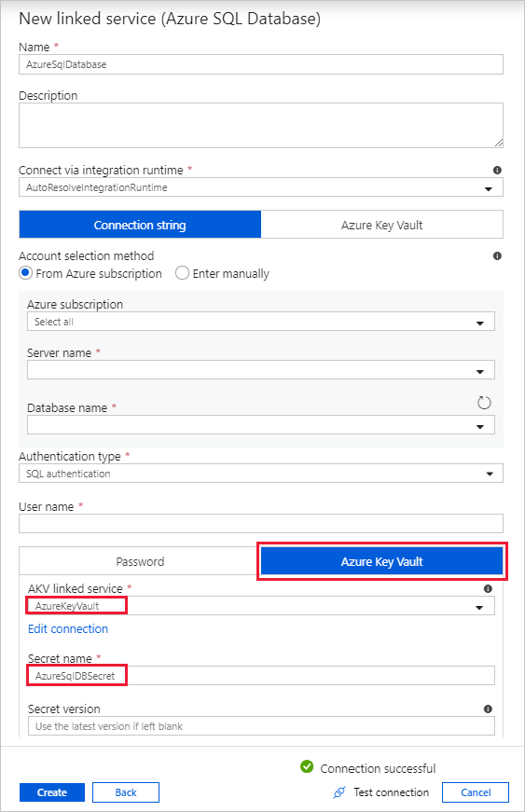Refresh the database name list
The width and height of the screenshot is (525, 812).
click(x=484, y=403)
